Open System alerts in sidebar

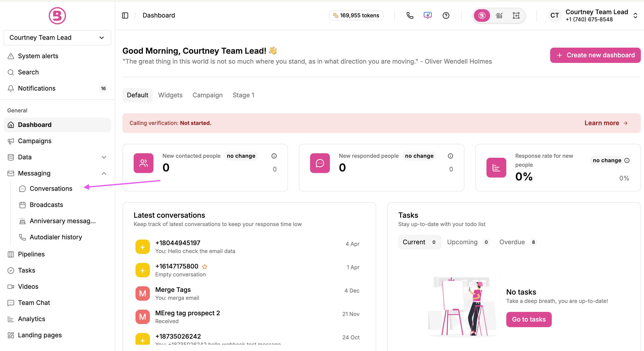(57, 56)
